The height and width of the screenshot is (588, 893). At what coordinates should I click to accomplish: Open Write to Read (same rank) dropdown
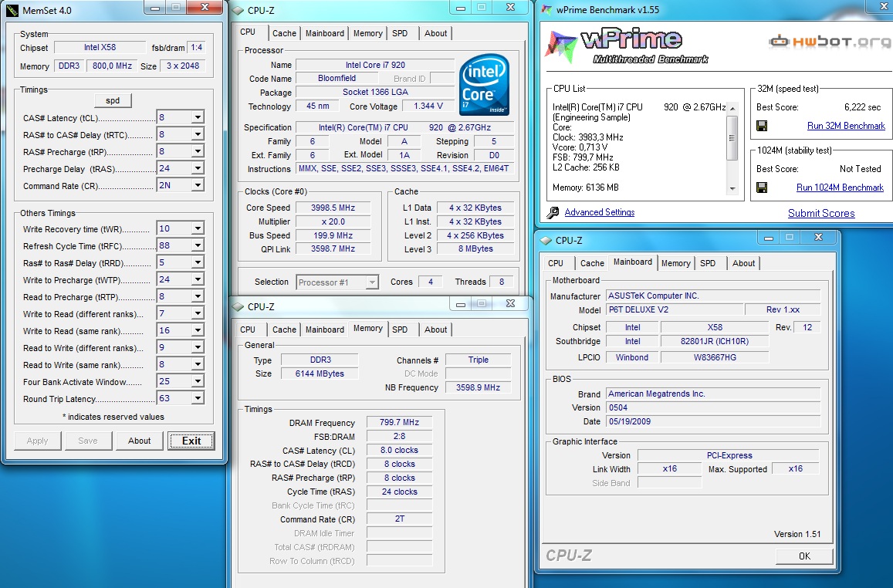tap(197, 330)
